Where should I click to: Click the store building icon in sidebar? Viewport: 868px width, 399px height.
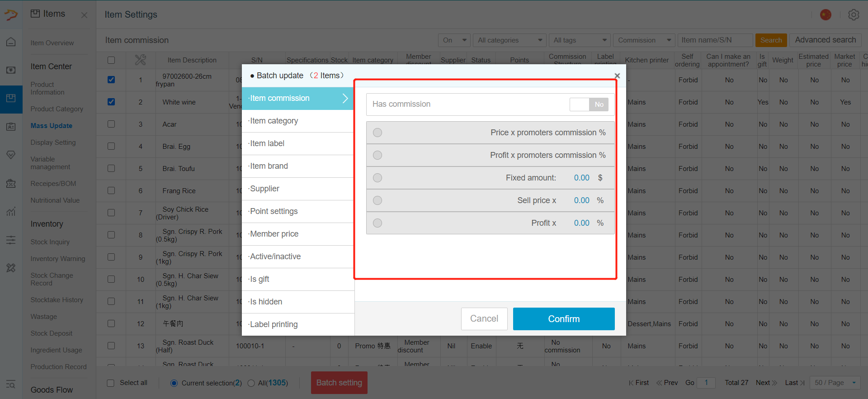[11, 183]
